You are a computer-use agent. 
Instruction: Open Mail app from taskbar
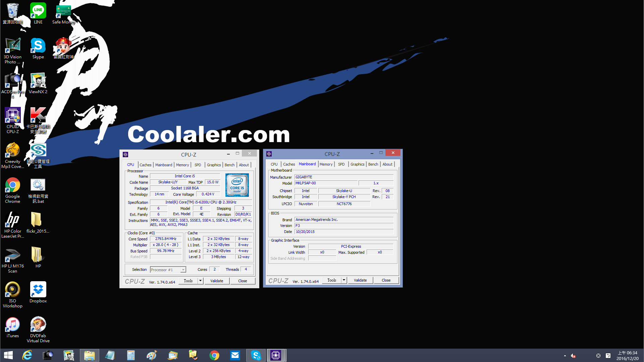point(235,355)
